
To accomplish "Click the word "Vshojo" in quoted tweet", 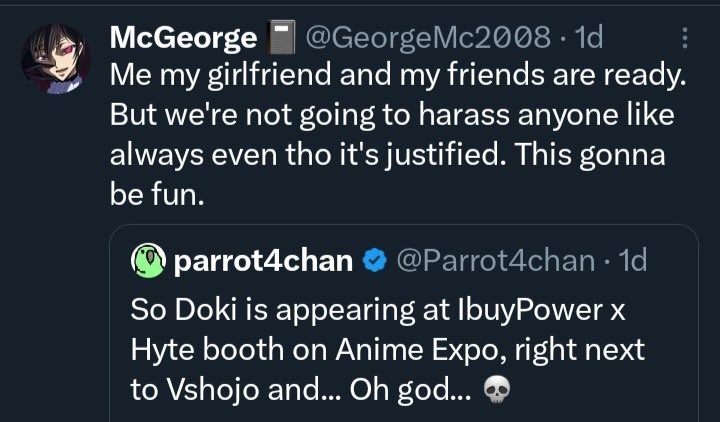I will (213, 391).
